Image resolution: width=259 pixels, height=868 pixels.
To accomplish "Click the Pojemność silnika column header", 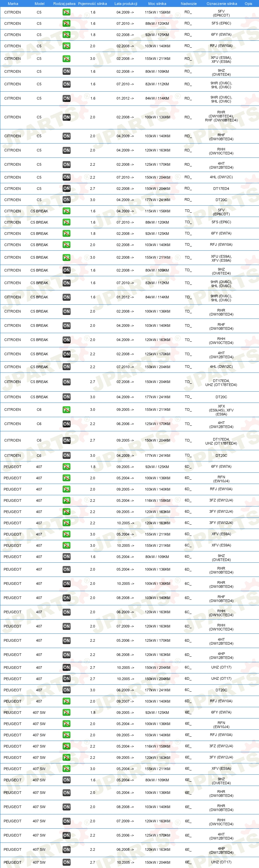I will coord(92,4).
